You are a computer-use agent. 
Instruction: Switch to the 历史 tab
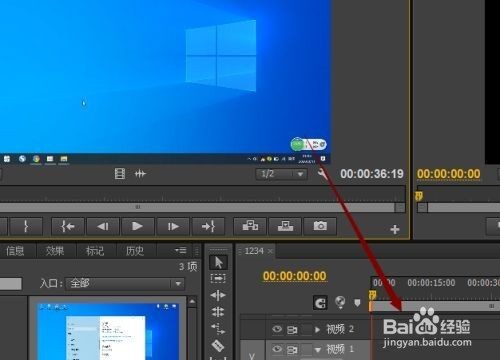135,251
